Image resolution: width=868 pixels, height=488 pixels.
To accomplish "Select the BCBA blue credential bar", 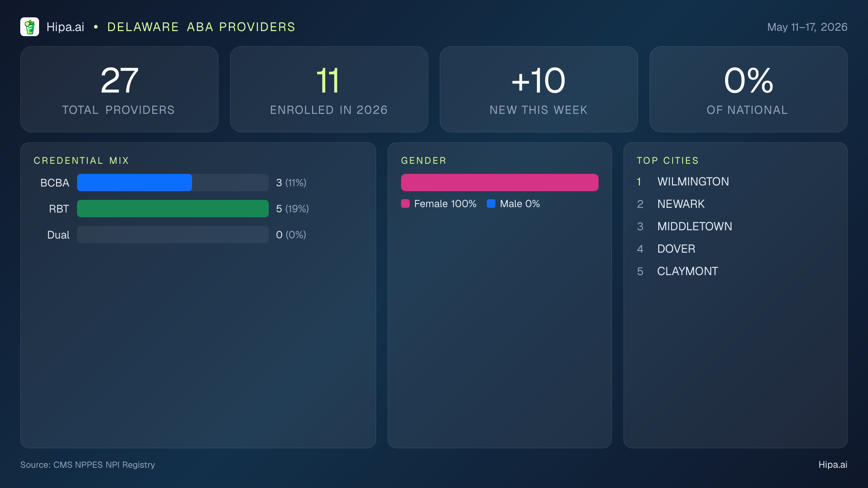I will pyautogui.click(x=135, y=183).
